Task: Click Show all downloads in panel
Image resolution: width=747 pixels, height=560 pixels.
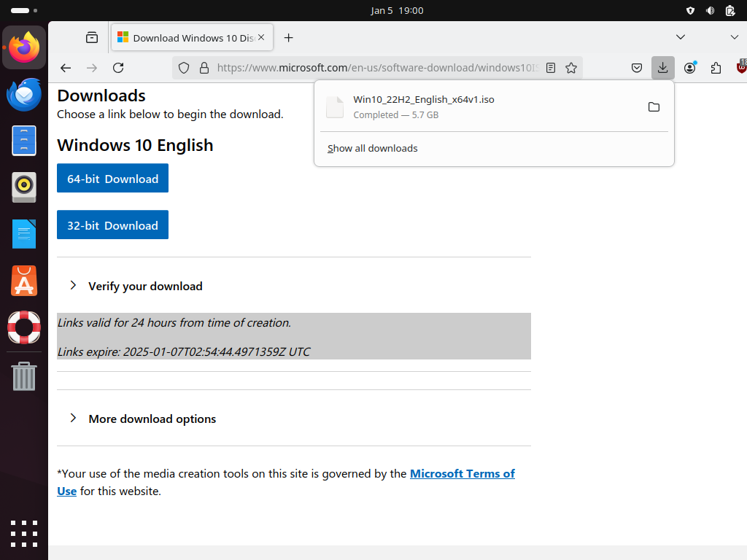Action: 373,148
